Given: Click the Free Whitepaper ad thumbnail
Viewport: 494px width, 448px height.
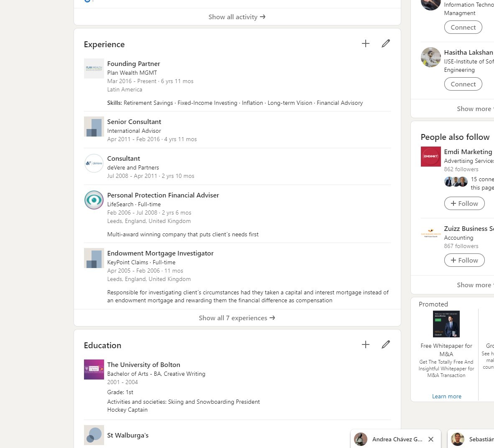Looking at the screenshot, I should 446,324.
